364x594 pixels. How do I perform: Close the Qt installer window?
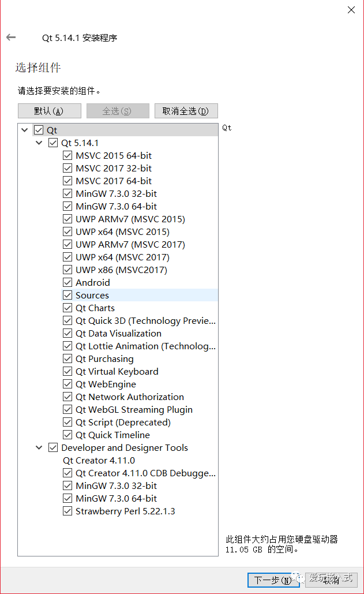[x=350, y=10]
